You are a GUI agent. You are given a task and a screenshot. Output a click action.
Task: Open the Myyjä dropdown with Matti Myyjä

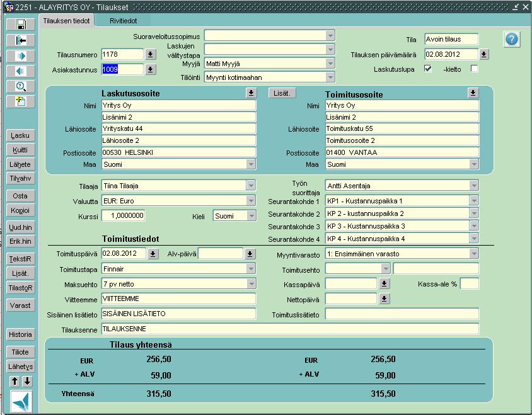coord(330,64)
